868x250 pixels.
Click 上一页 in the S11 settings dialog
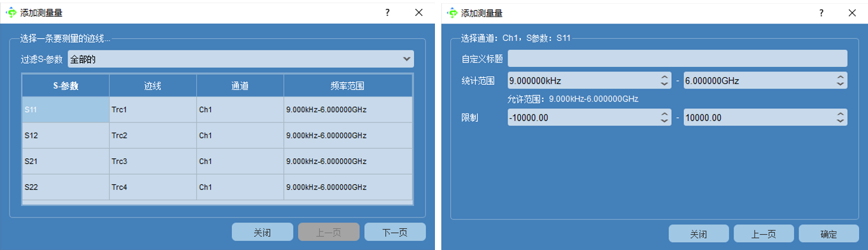[x=764, y=233]
